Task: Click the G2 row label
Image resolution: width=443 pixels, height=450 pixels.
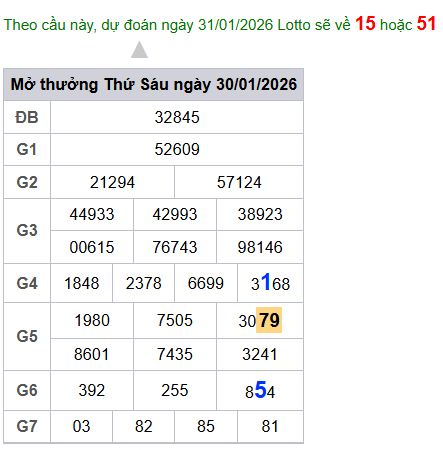Action: 27,182
